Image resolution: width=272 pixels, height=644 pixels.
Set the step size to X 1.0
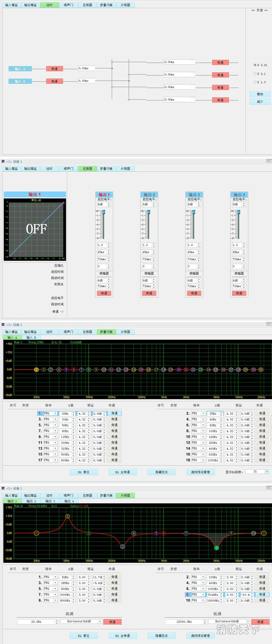click(255, 82)
